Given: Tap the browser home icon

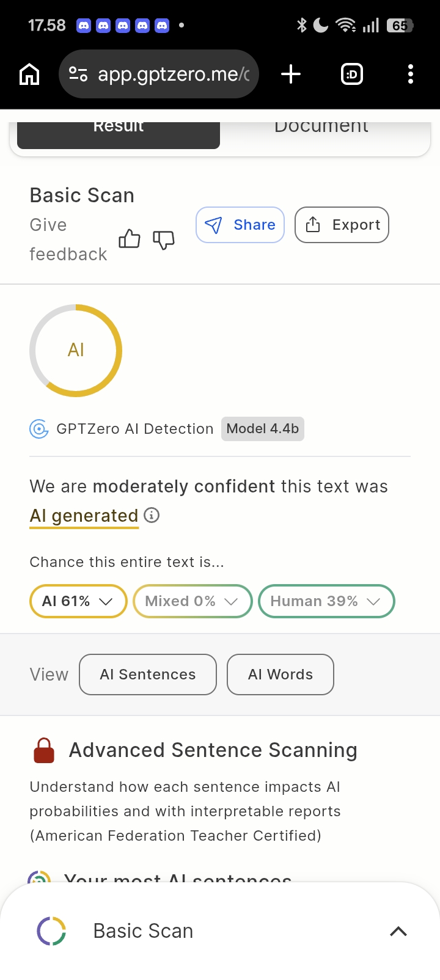Looking at the screenshot, I should pos(29,75).
